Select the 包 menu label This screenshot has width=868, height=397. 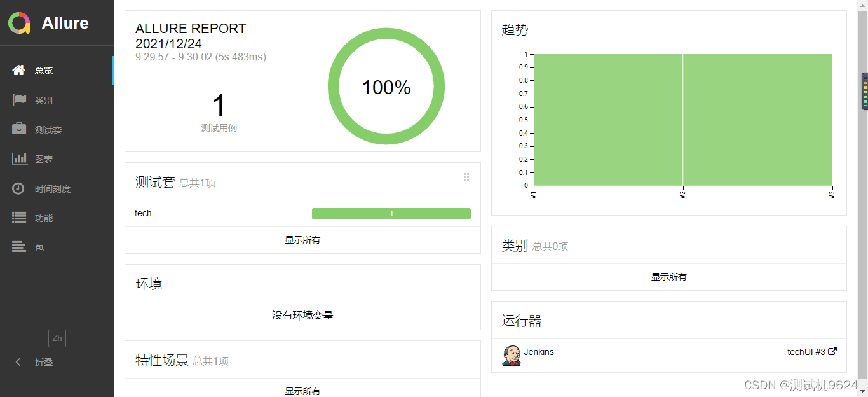(39, 247)
